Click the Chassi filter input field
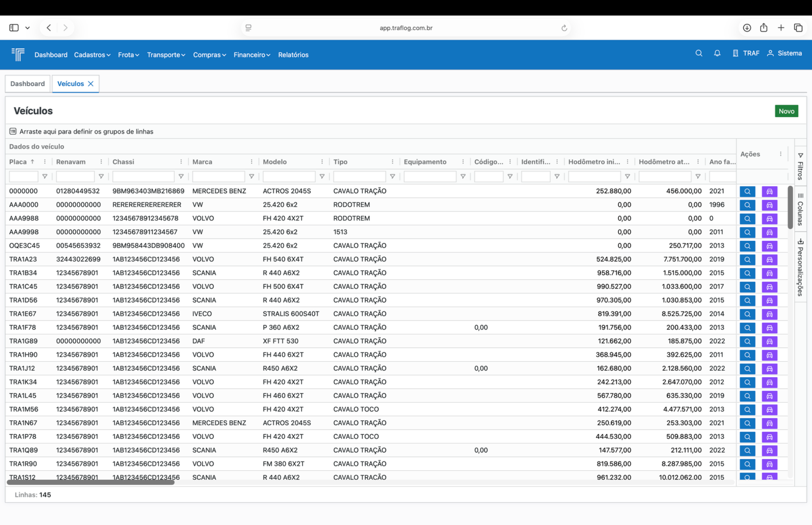The image size is (812, 525). click(x=143, y=177)
